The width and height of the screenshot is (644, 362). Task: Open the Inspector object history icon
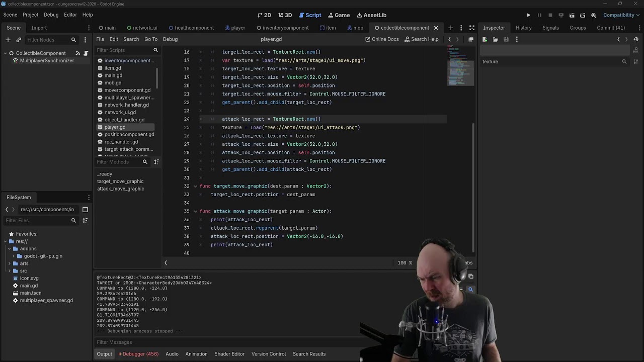point(636,39)
